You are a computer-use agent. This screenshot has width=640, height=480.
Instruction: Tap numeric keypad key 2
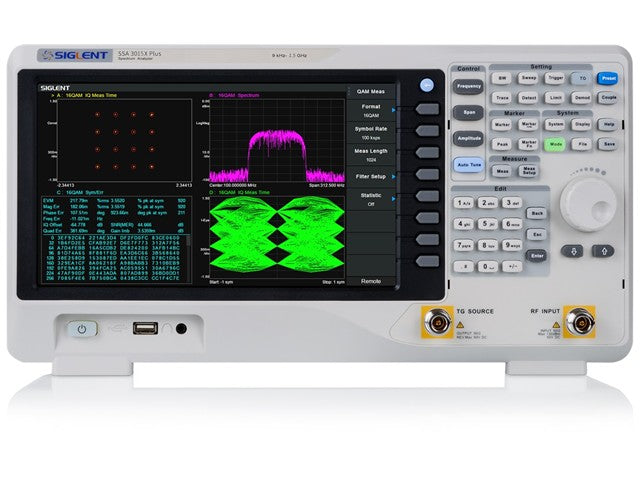coord(488,203)
